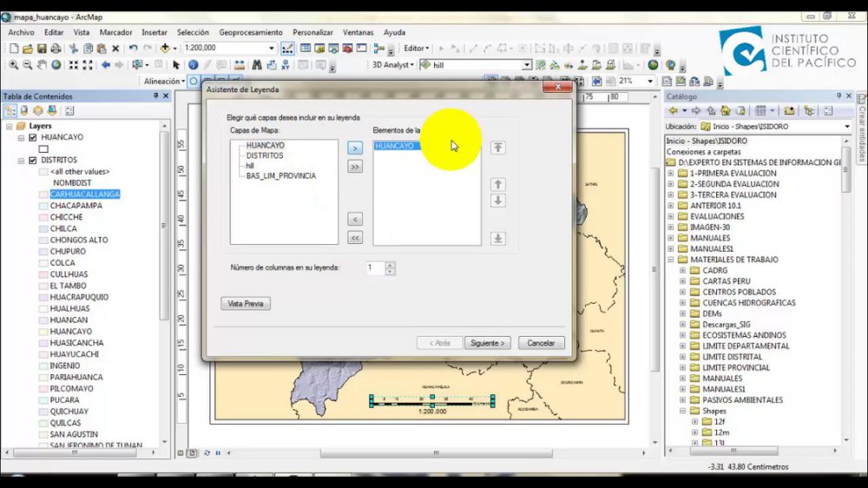868x488 pixels.
Task: Choose the Select Elements arrow tool
Action: [176, 65]
